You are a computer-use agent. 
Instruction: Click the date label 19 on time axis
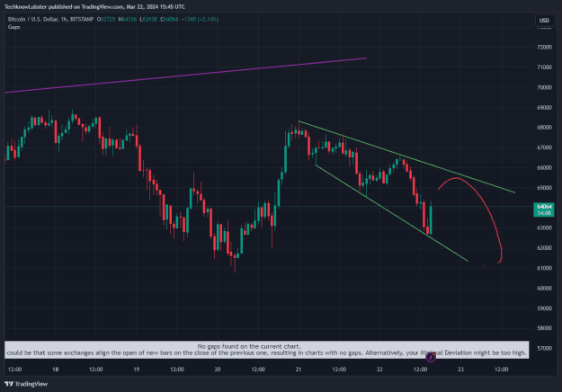136,370
